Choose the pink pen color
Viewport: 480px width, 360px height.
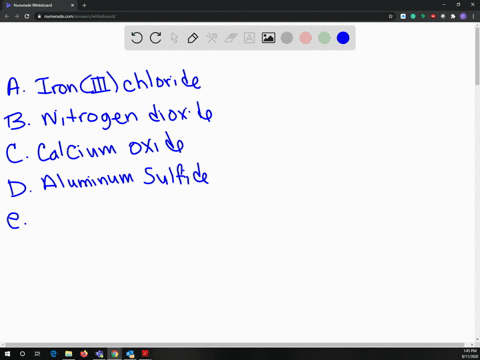pyautogui.click(x=306, y=38)
